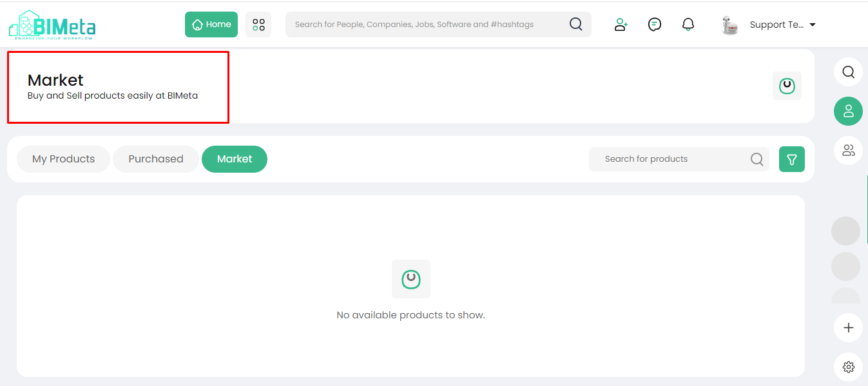Select the highlighted person icon in sidebar

848,111
